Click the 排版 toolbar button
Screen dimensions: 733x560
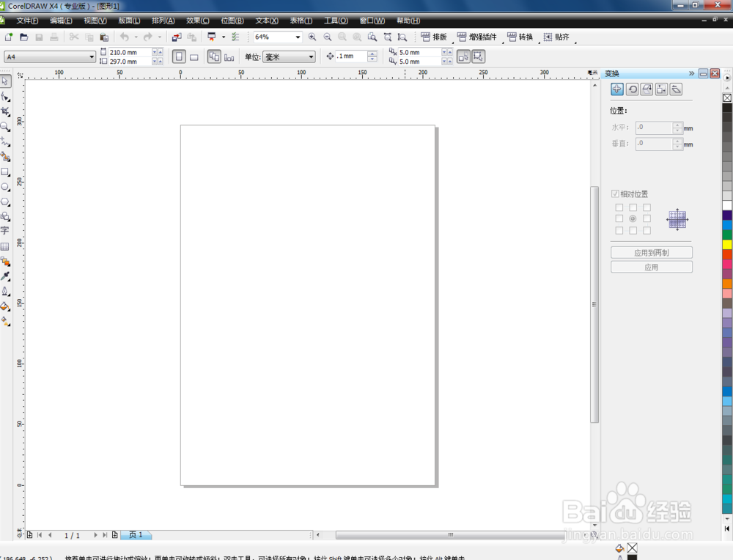[434, 37]
